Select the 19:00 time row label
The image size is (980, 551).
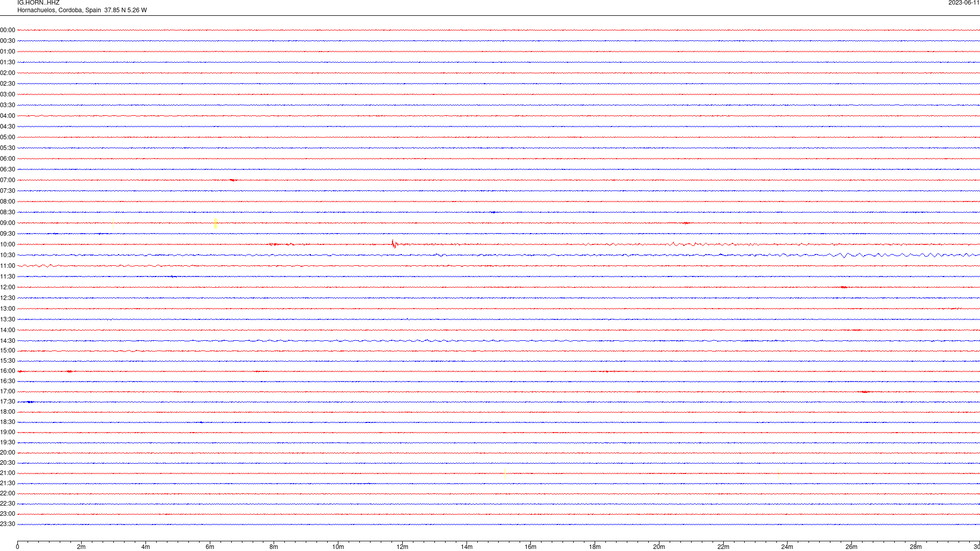[8, 432]
